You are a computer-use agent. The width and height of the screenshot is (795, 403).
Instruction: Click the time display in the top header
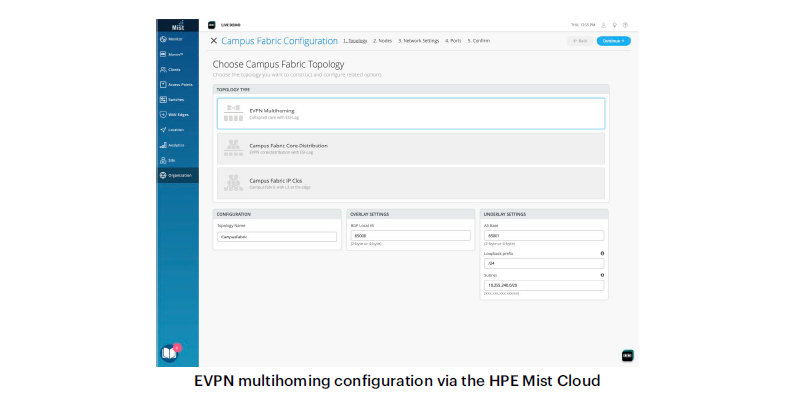point(583,25)
